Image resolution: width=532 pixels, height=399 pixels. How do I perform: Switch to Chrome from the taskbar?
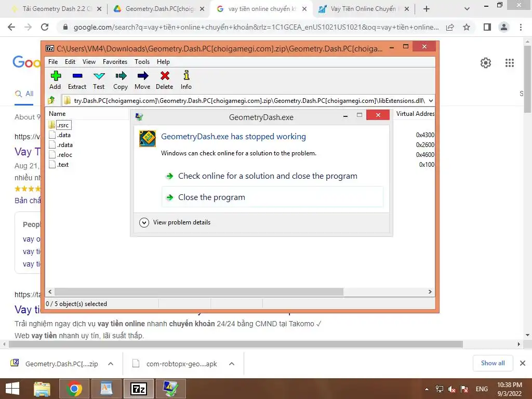pos(74,389)
